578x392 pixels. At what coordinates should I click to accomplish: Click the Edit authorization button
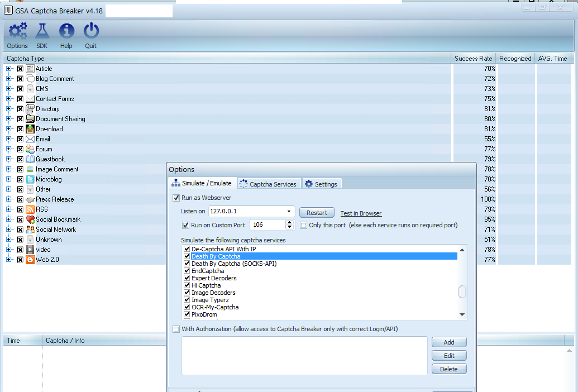[449, 356]
